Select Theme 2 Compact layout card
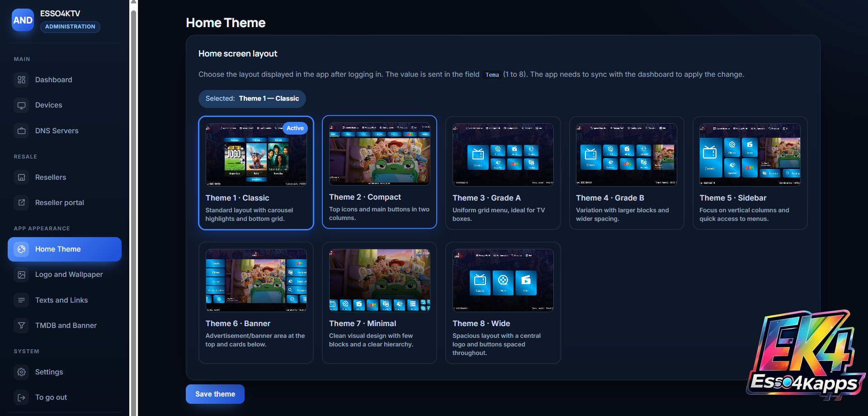868x416 pixels. point(379,172)
